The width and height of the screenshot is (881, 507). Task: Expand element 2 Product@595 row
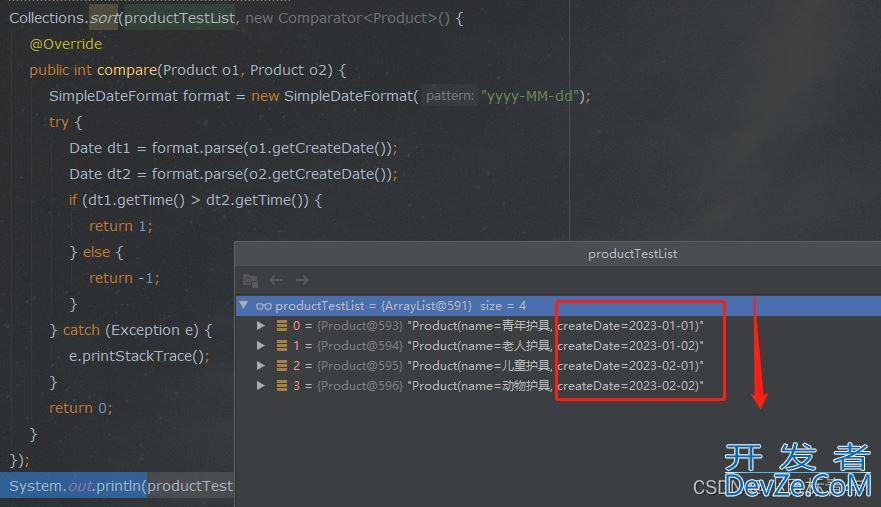click(x=261, y=365)
